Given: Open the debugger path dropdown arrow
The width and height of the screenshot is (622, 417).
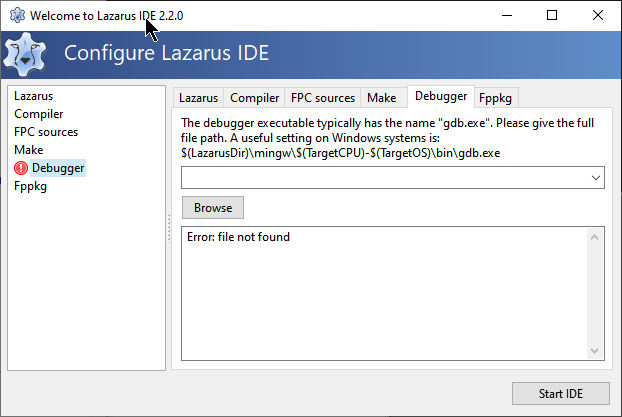Looking at the screenshot, I should (596, 178).
